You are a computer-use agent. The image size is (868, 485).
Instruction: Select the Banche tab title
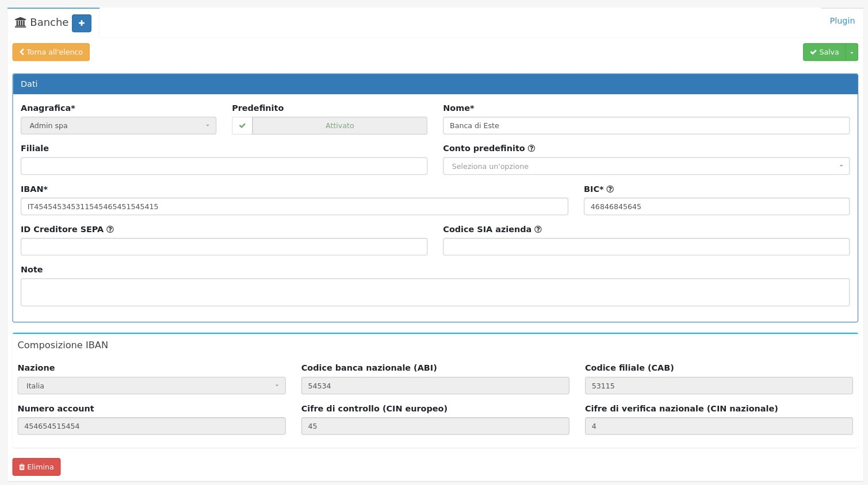coord(49,22)
